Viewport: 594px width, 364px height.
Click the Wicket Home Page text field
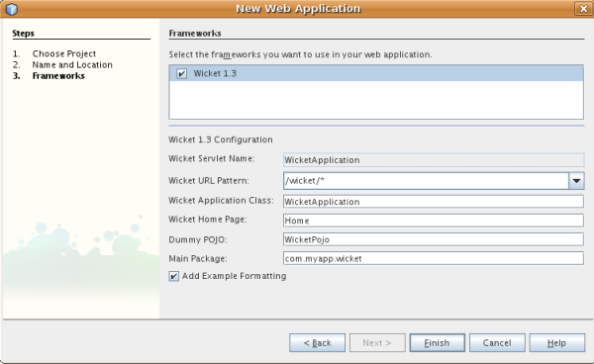click(434, 221)
